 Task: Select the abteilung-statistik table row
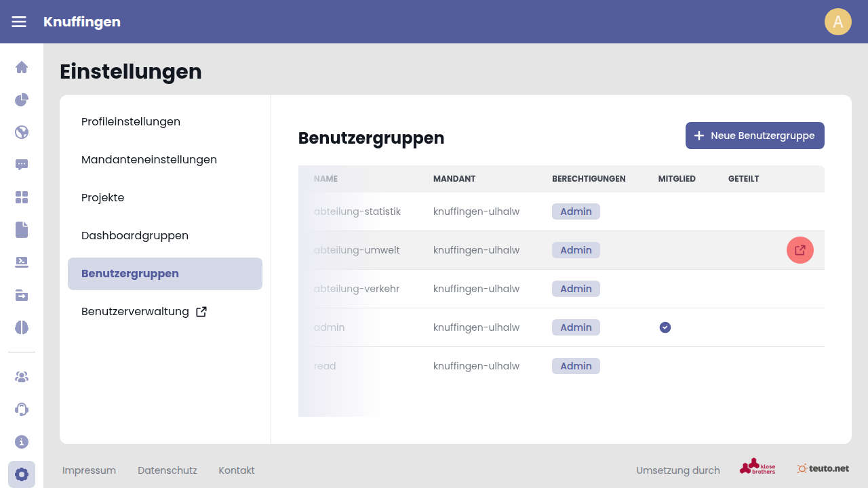click(434, 211)
